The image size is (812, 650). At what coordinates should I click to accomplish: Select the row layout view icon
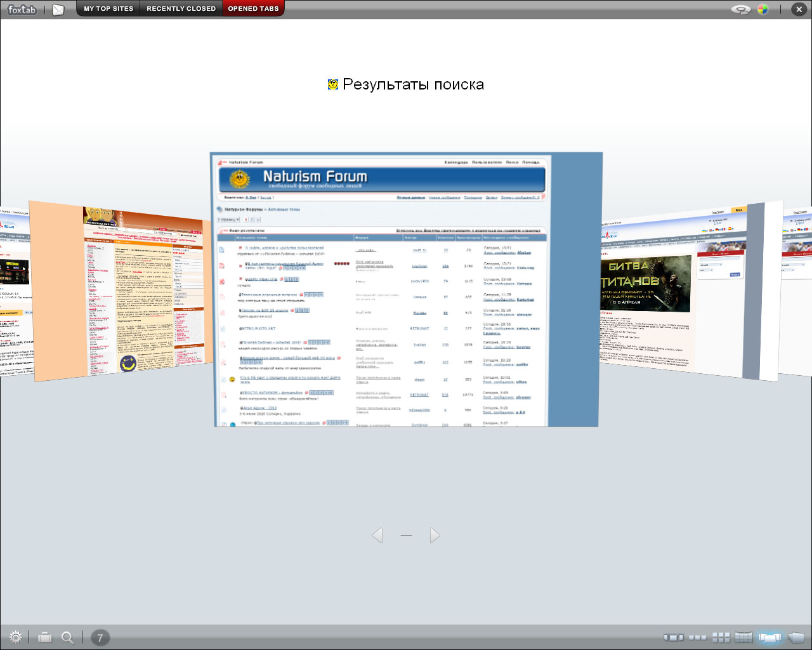click(698, 637)
